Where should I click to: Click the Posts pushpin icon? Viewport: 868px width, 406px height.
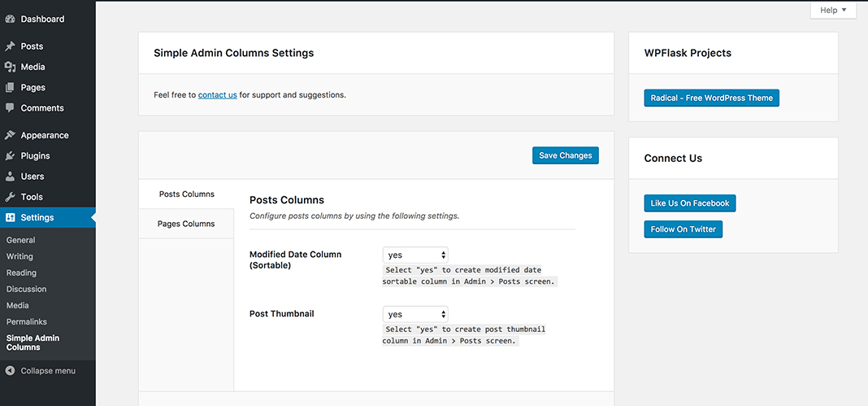tap(10, 46)
